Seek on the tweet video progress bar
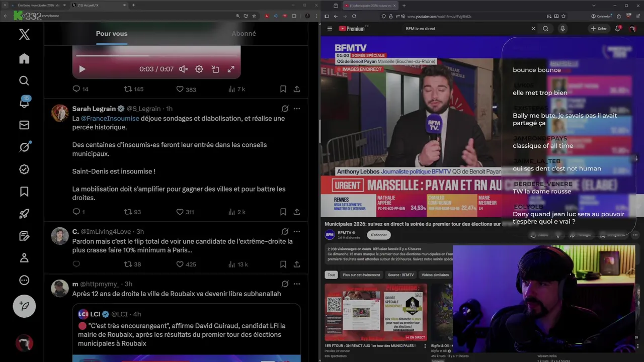 [x=156, y=56]
